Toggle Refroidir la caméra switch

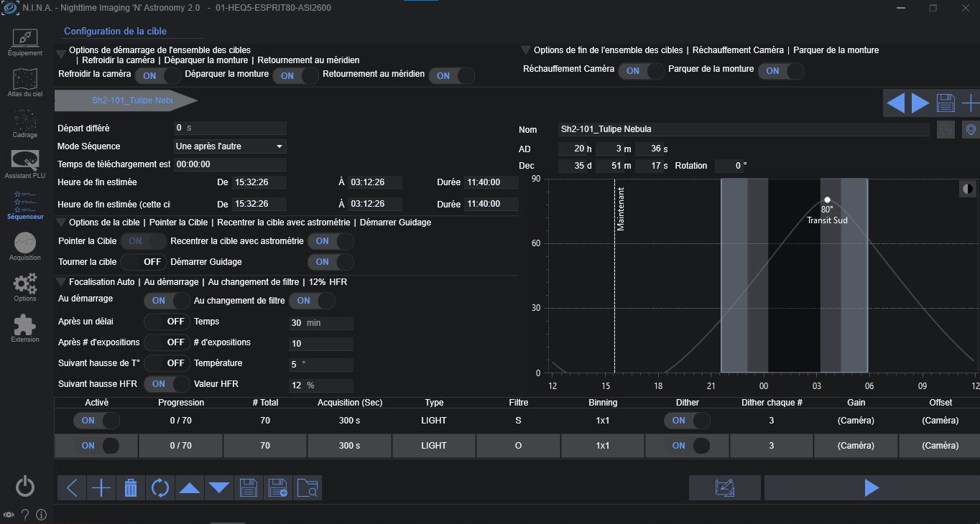[157, 75]
